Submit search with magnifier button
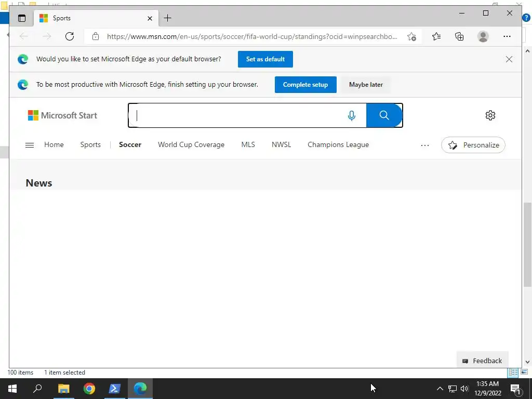 tap(384, 115)
